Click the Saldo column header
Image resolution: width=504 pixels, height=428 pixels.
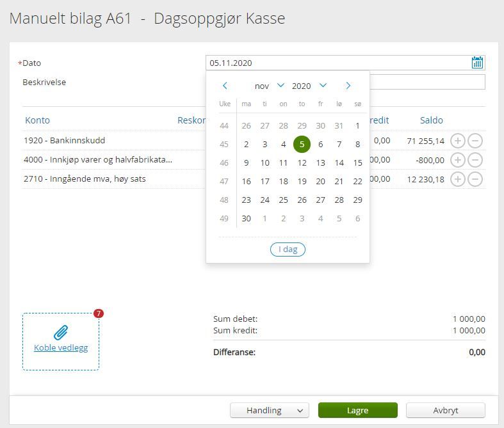click(432, 120)
